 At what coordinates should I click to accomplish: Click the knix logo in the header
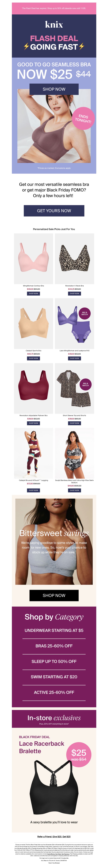coord(54,24)
